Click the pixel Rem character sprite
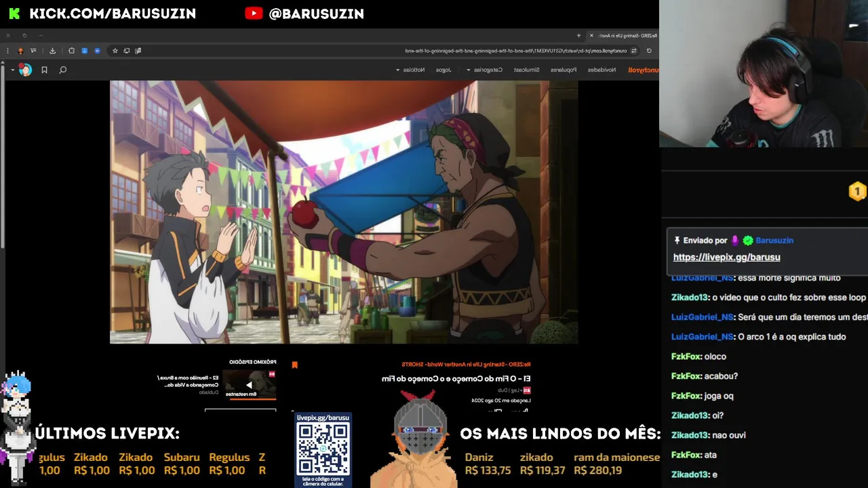The width and height of the screenshot is (868, 488). coord(17,427)
